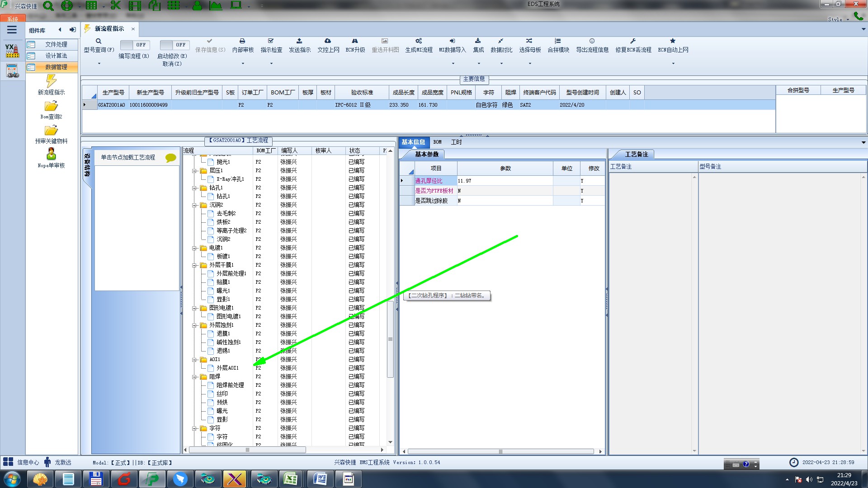Select 数据管理 in component library

tap(56, 67)
